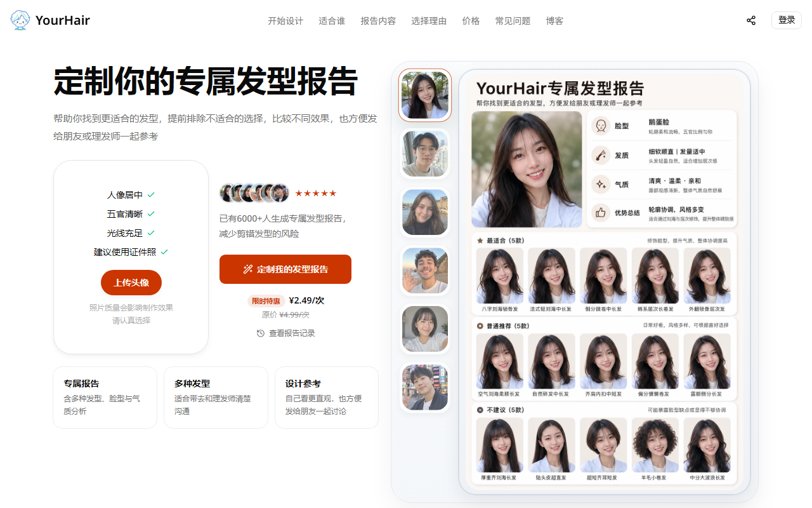Click the 露额侧分长发 hairstyle image

tap(707, 361)
